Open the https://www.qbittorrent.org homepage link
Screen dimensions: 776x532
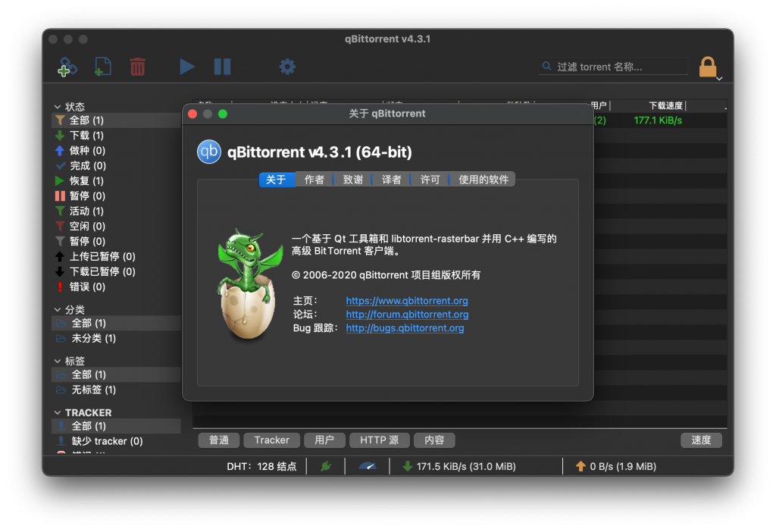407,301
